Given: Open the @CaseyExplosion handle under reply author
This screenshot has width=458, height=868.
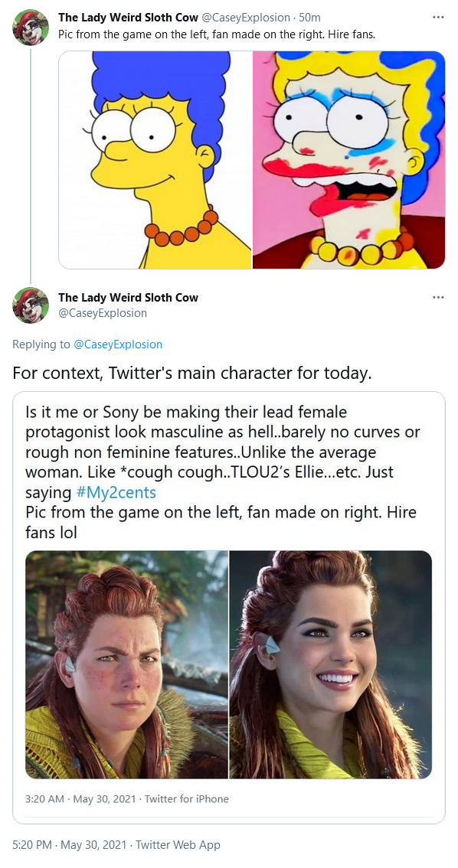Looking at the screenshot, I should tap(103, 313).
